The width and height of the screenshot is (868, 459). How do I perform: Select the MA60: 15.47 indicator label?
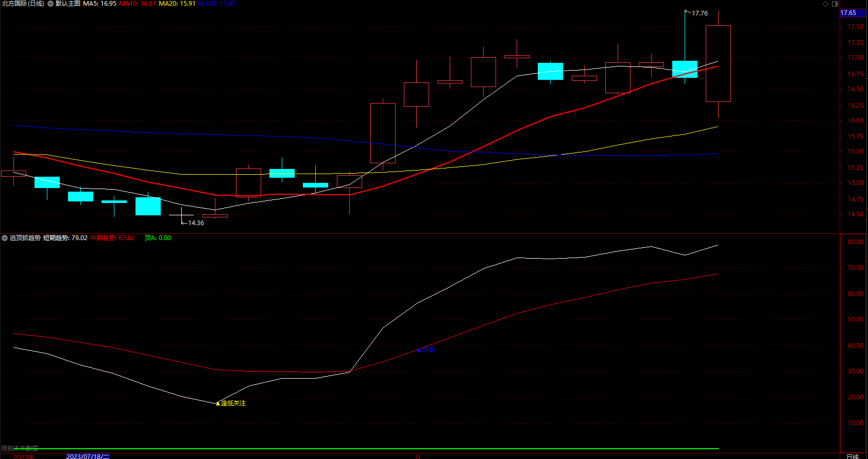click(x=216, y=4)
